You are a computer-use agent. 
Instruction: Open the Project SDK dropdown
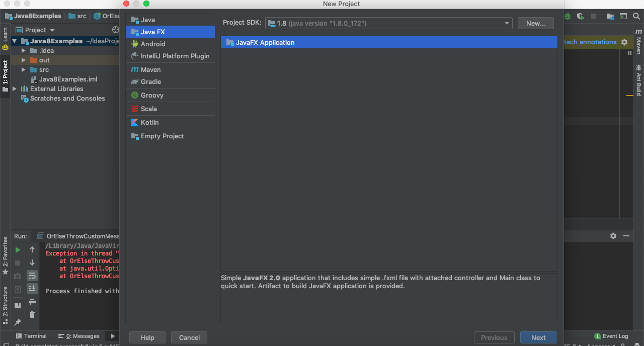[x=388, y=23]
